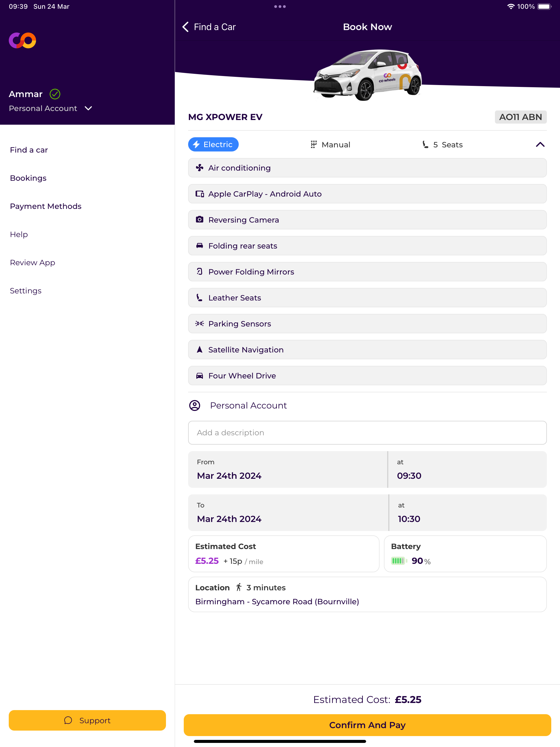This screenshot has height=747, width=560.
Task: Tap the Personal Account profile icon
Action: coord(194,405)
